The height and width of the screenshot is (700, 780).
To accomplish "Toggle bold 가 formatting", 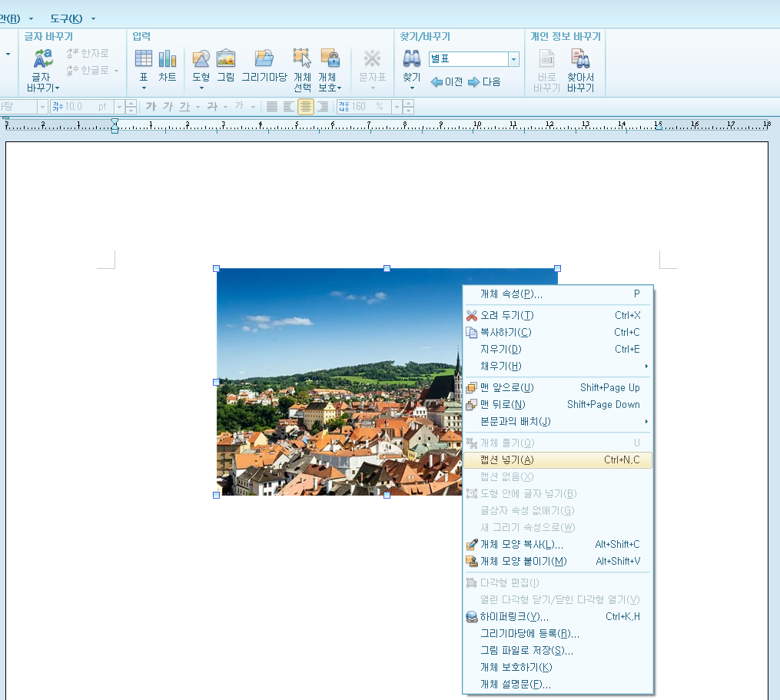I will pyautogui.click(x=151, y=107).
